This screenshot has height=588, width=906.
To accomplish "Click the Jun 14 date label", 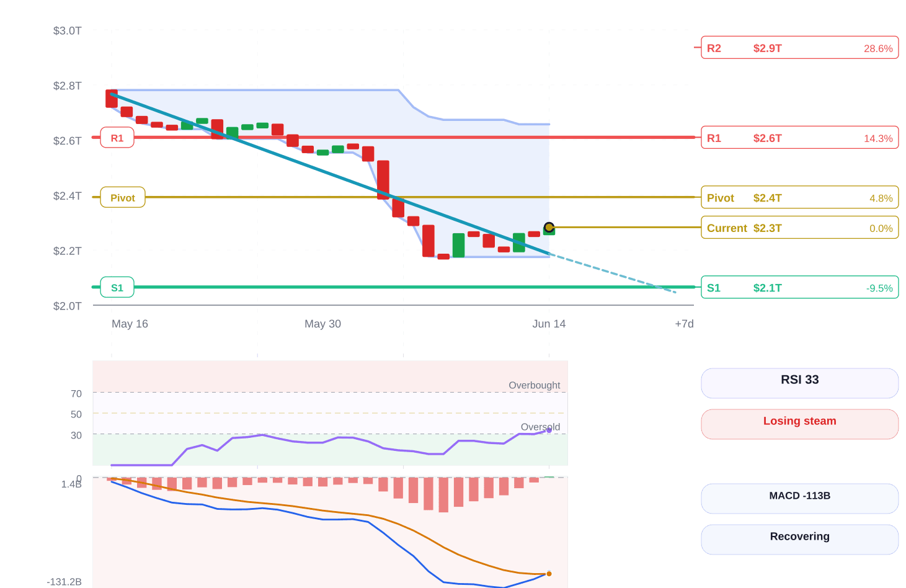I will coord(549,324).
